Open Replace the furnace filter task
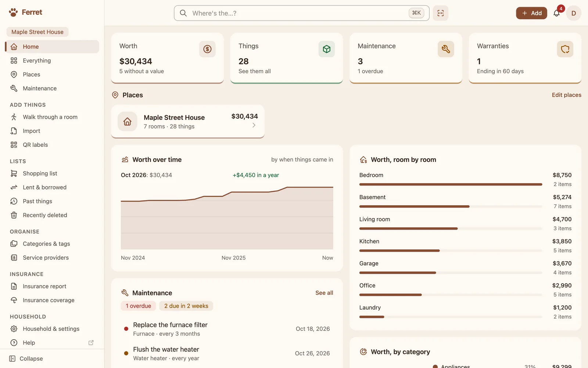 (227, 329)
